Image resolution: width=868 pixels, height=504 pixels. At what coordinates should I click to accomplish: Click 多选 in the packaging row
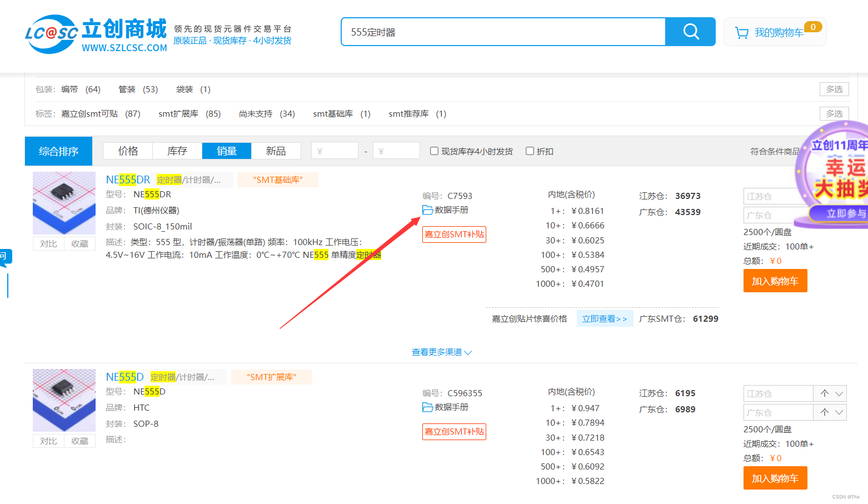pyautogui.click(x=834, y=89)
